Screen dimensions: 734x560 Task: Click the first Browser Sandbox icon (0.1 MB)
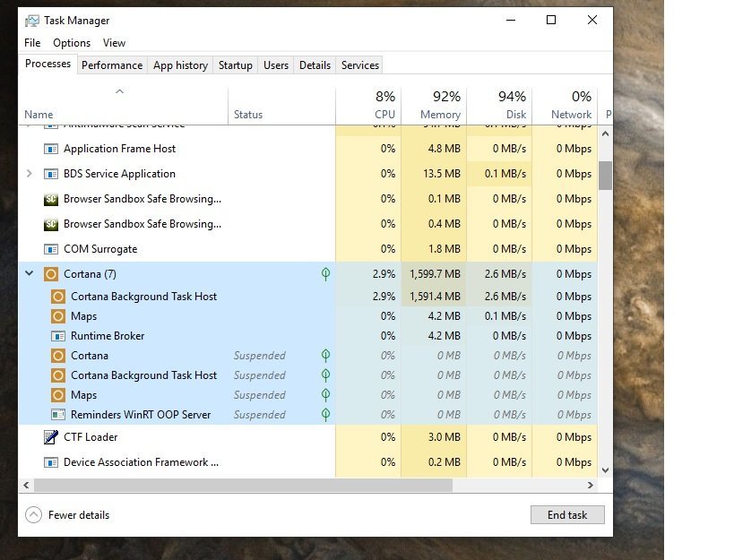click(x=50, y=199)
